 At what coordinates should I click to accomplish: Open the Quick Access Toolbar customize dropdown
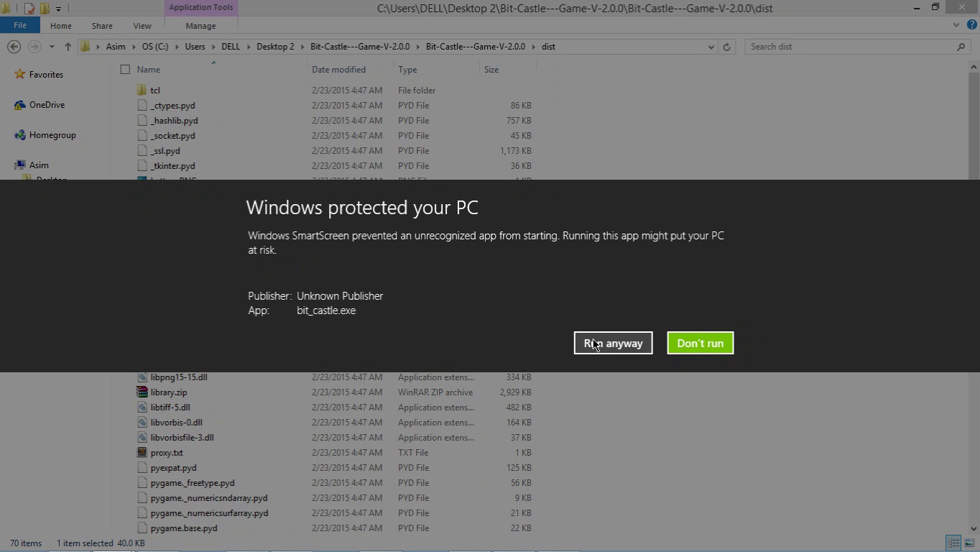(58, 9)
